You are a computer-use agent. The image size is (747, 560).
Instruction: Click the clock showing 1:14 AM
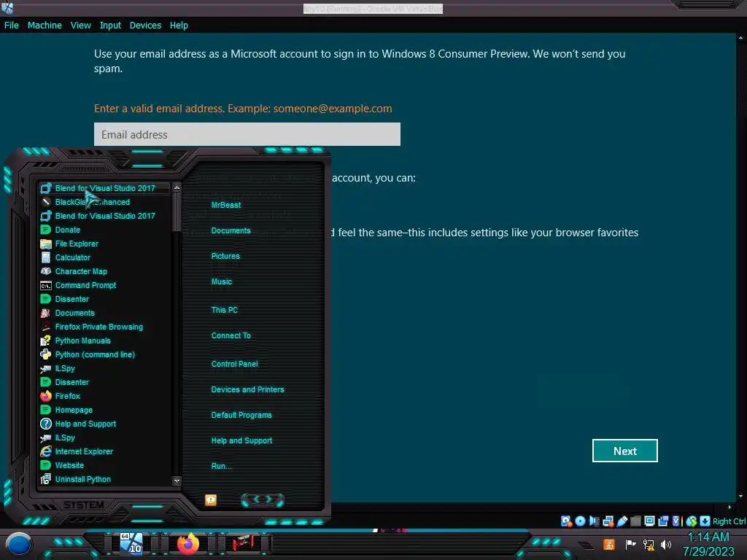click(x=708, y=537)
